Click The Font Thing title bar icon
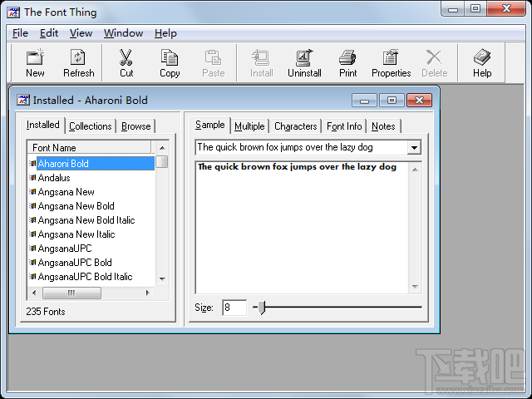532x399 pixels. coord(13,12)
